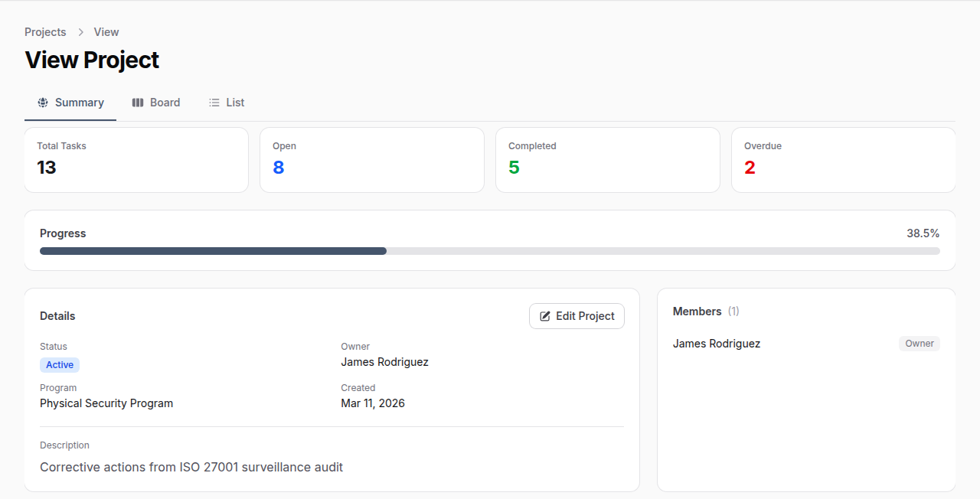Image resolution: width=980 pixels, height=499 pixels.
Task: Click the Physical Security Program text
Action: coord(106,403)
